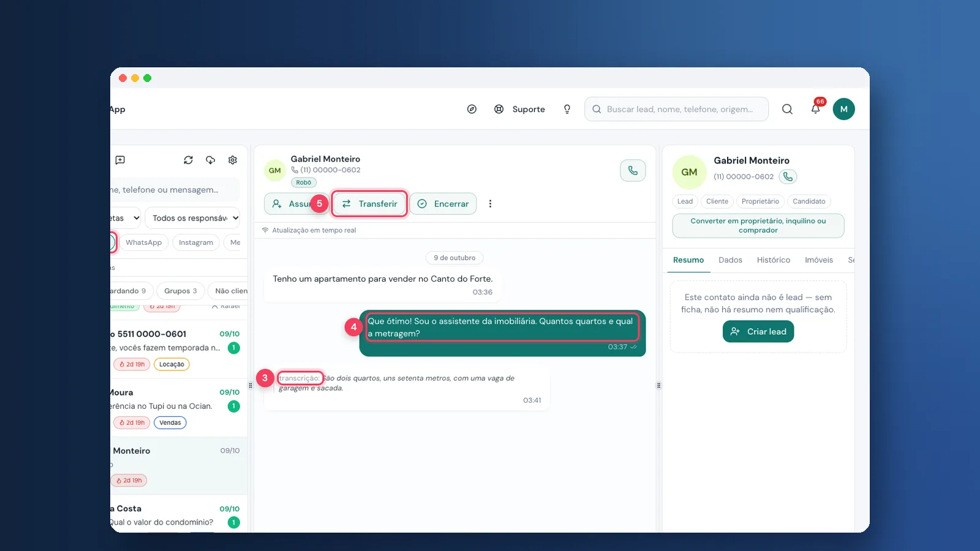Select the Grupos 3 filter chip
The height and width of the screenshot is (551, 980).
180,291
